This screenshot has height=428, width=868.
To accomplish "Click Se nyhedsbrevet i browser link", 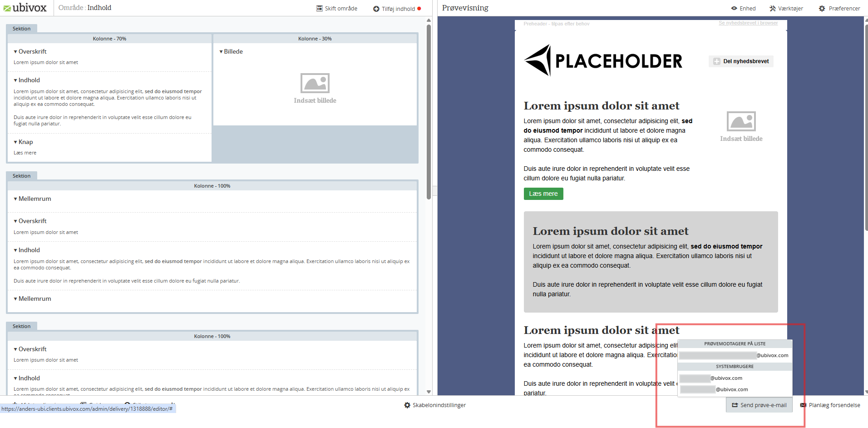I will click(748, 23).
